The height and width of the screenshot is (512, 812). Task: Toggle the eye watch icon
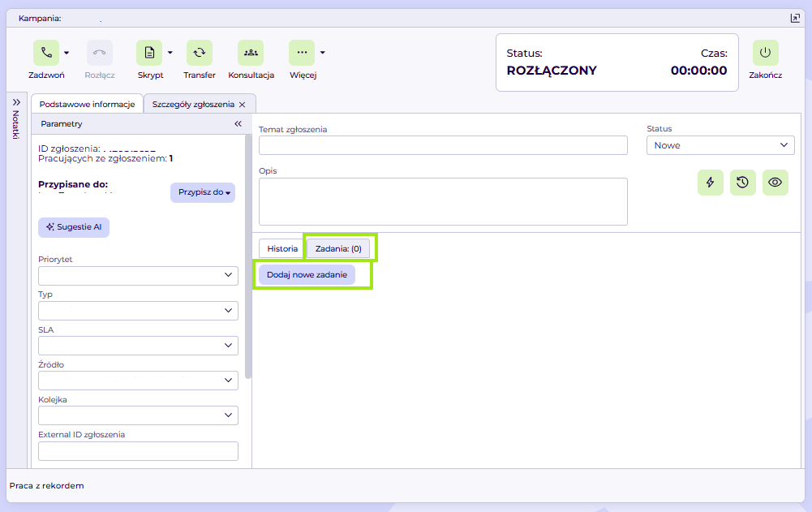click(775, 183)
